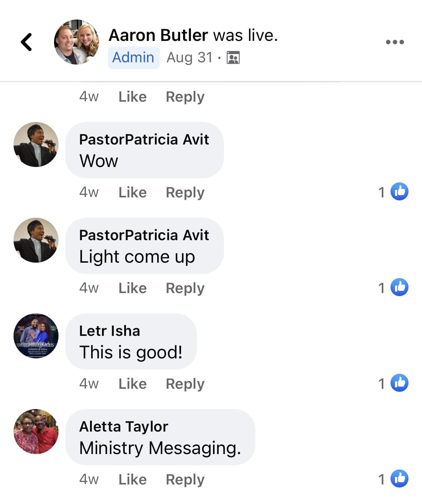This screenshot has height=504, width=422.
Task: Open the Letr Isha name link
Action: tap(110, 331)
